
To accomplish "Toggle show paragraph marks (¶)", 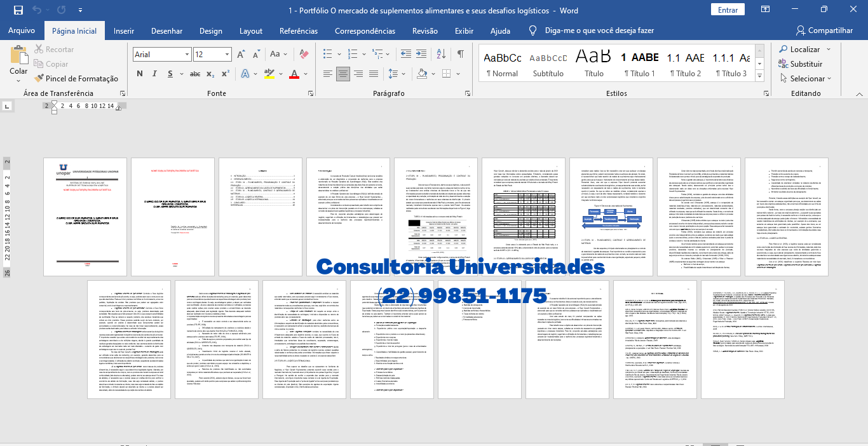I will click(460, 55).
